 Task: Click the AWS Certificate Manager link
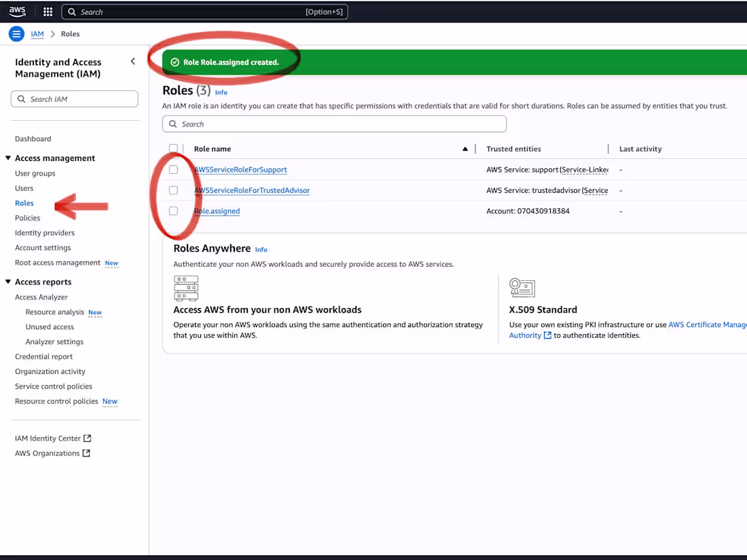(x=708, y=324)
